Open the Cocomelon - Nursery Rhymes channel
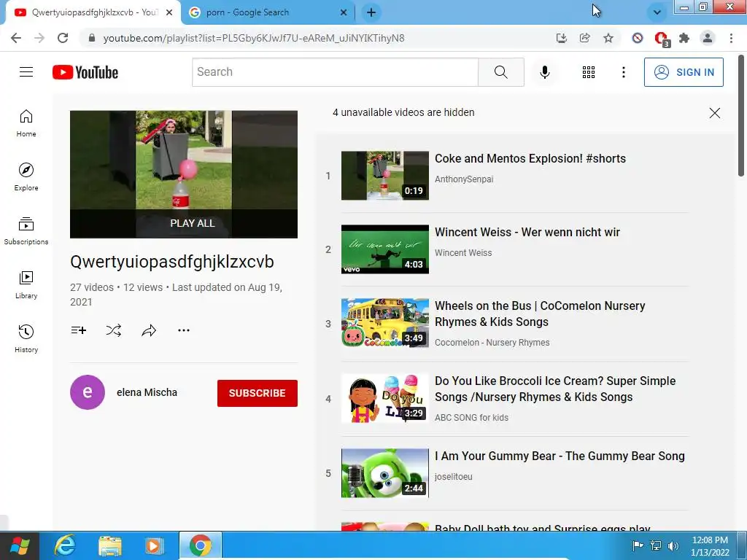The height and width of the screenshot is (560, 747). tap(492, 343)
